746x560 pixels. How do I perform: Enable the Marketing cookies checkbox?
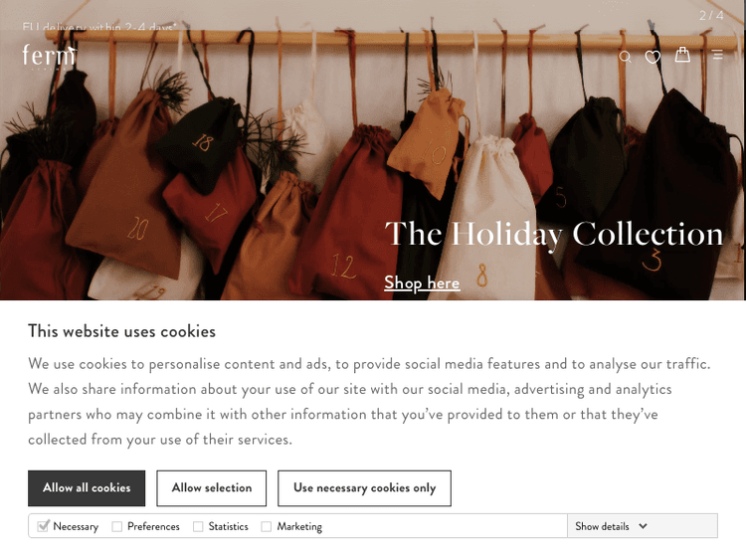point(267,526)
